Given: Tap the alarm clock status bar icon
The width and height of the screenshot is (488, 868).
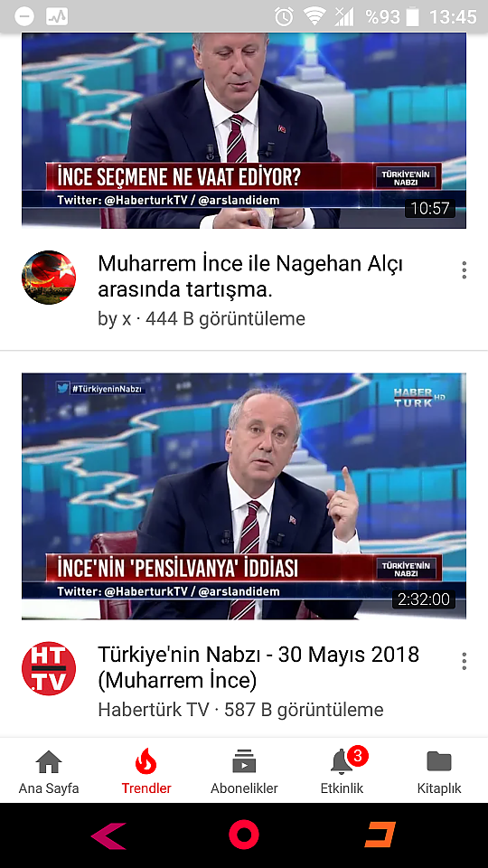Looking at the screenshot, I should (x=284, y=16).
